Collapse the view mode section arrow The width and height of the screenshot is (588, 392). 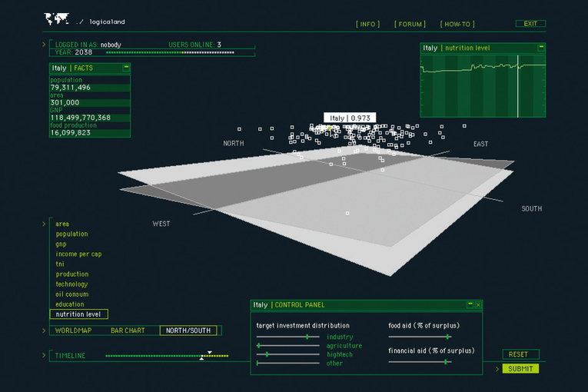pos(44,331)
